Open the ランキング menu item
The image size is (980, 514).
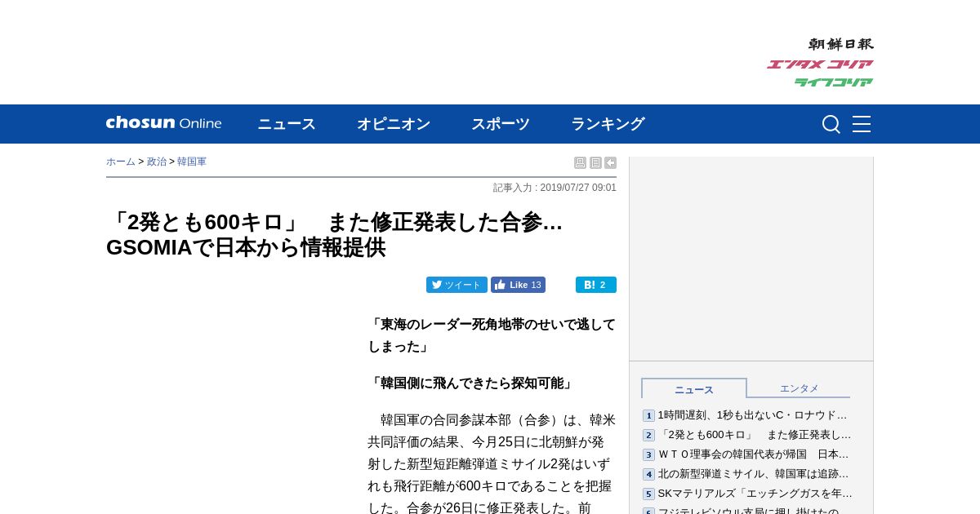608,124
